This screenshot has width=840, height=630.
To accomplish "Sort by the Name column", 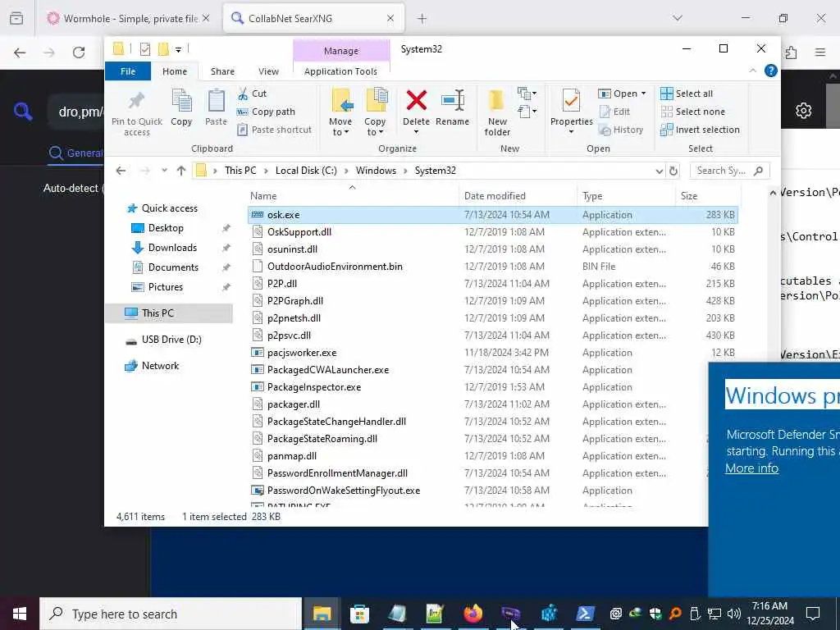I will tap(353, 195).
